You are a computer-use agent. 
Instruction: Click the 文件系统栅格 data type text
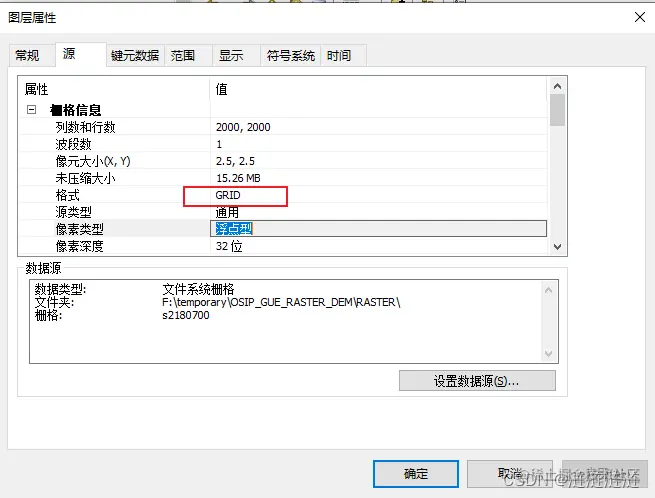[x=198, y=289]
